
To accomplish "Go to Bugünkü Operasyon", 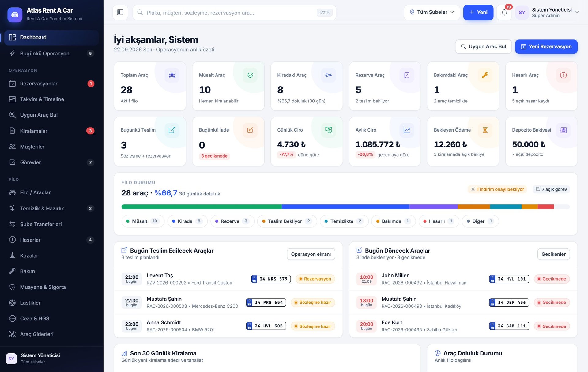I will pos(51,54).
